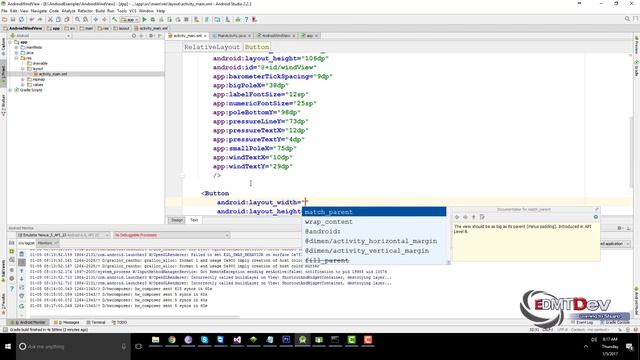Viewport: 640px width, 360px height.
Task: Switch to the Design tab
Action: (x=177, y=220)
